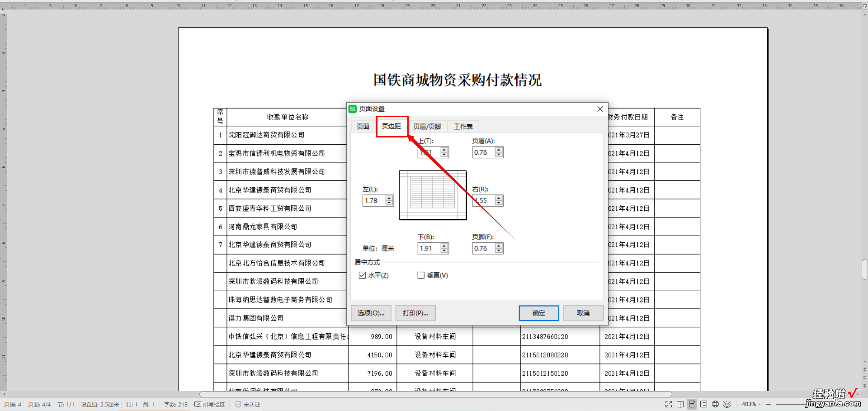Increase the 上(T) top margin value

444,150
